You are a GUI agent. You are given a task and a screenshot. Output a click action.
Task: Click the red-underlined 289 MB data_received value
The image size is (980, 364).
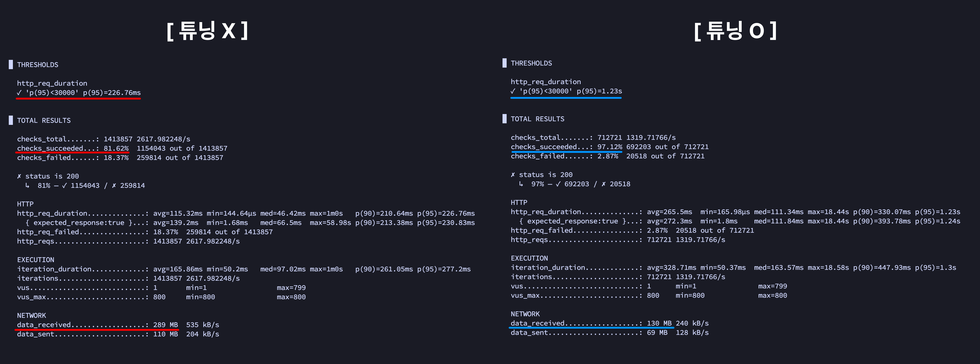click(166, 325)
